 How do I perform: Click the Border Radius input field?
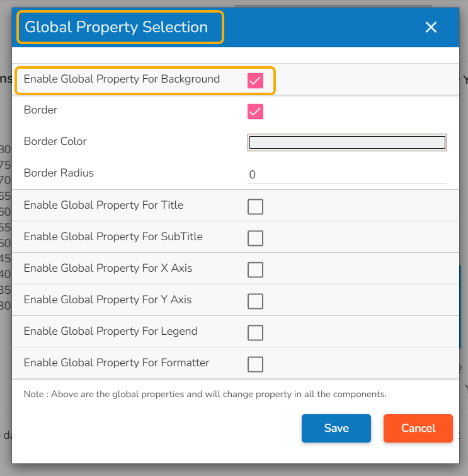click(x=347, y=175)
